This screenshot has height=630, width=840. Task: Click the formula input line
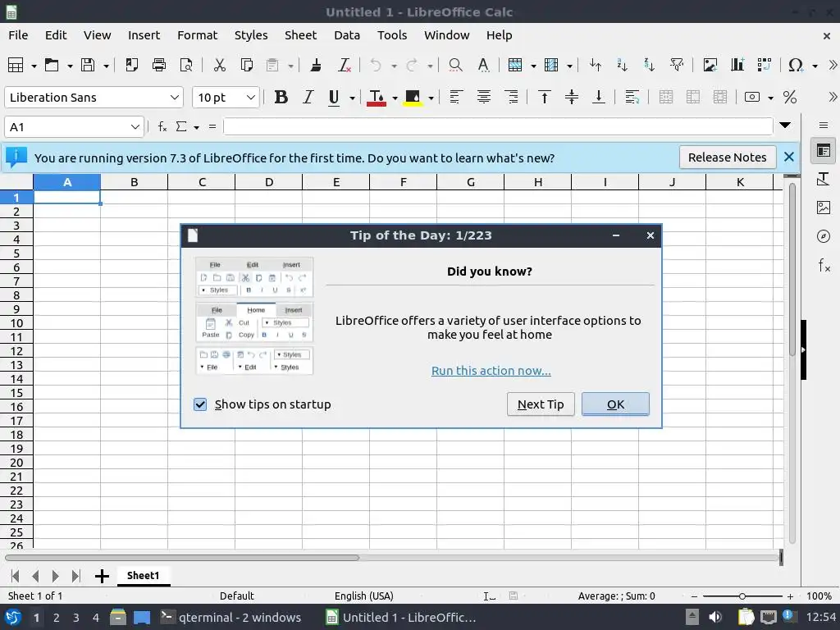point(498,127)
